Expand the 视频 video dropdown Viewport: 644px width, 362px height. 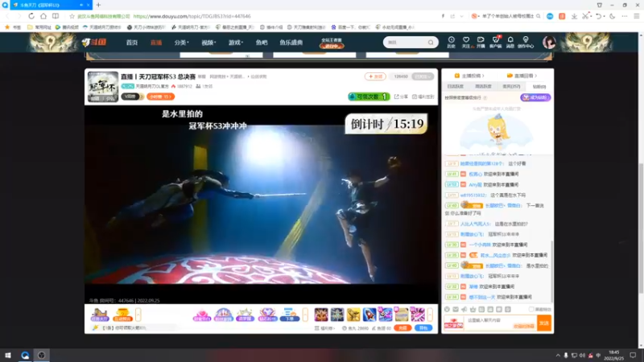click(208, 43)
